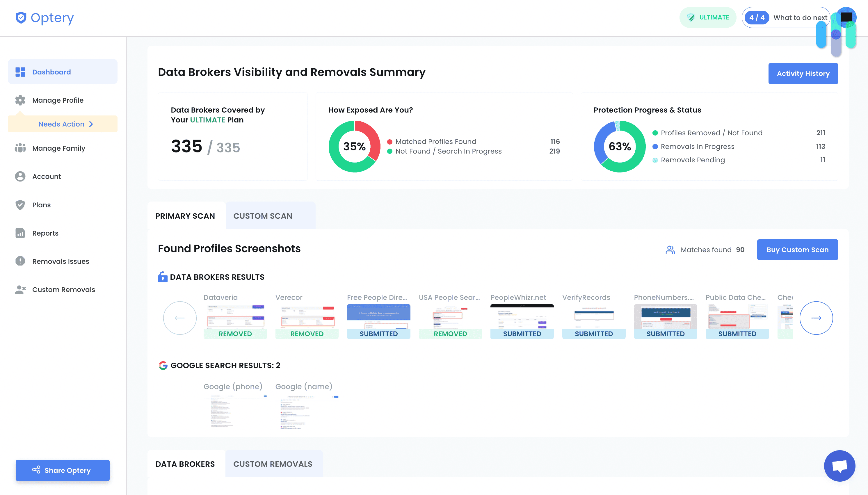The height and width of the screenshot is (495, 868).
Task: Click the Account icon in sidebar
Action: 20,176
